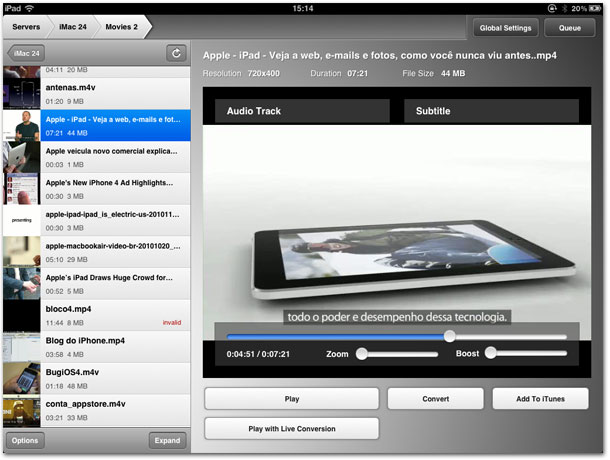Select the Apple - iPad - Veja a web row

pos(96,125)
